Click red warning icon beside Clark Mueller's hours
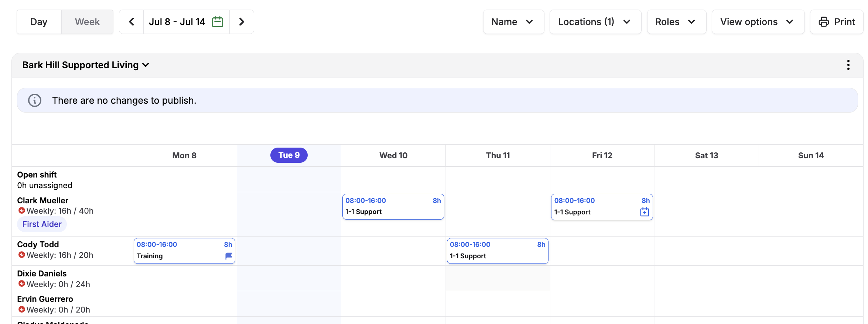The image size is (868, 324). 22,211
